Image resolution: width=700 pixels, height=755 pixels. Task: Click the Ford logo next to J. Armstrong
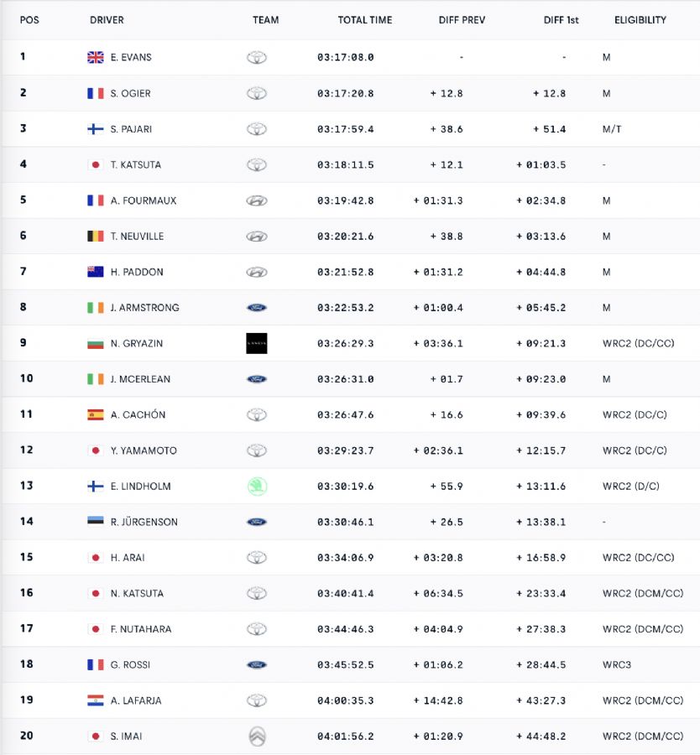[x=257, y=308]
